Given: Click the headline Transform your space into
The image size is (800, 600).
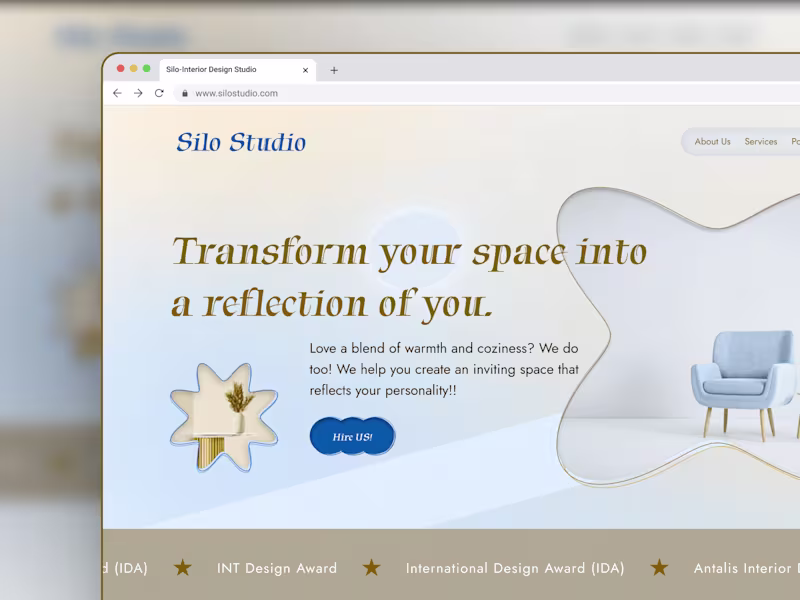Looking at the screenshot, I should 409,253.
